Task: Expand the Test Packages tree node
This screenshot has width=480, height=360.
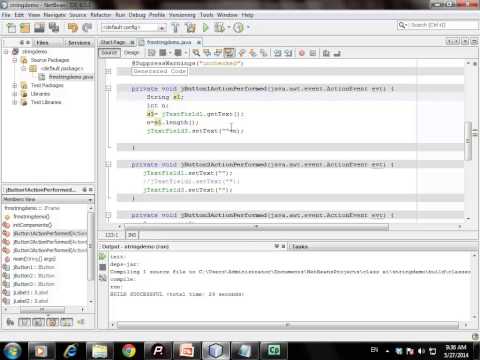Action: click(x=15, y=86)
